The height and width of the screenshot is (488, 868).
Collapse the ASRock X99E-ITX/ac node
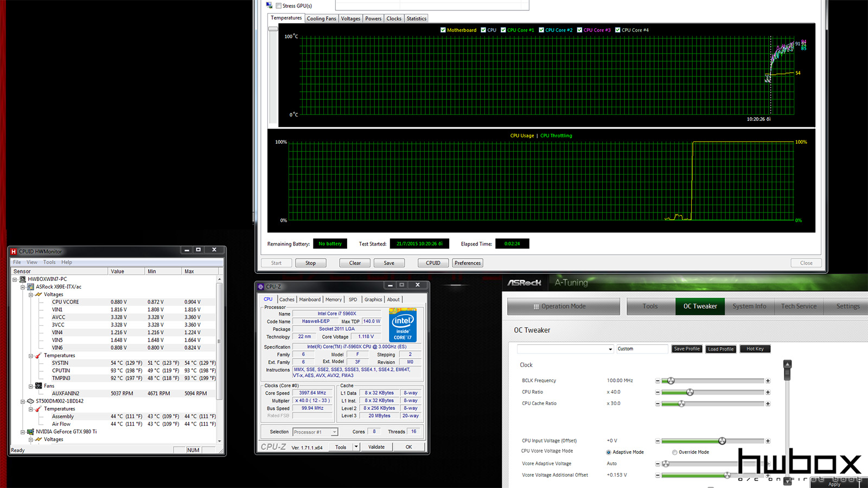(x=23, y=287)
